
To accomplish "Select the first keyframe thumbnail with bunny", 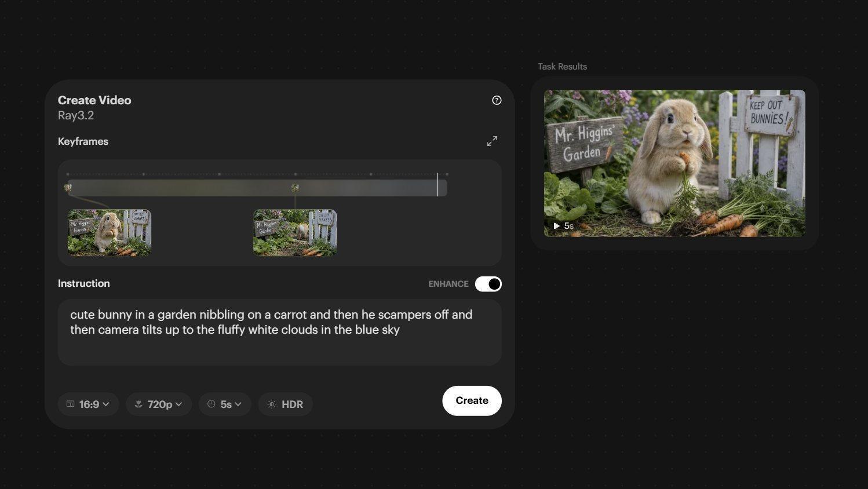I will tap(110, 233).
